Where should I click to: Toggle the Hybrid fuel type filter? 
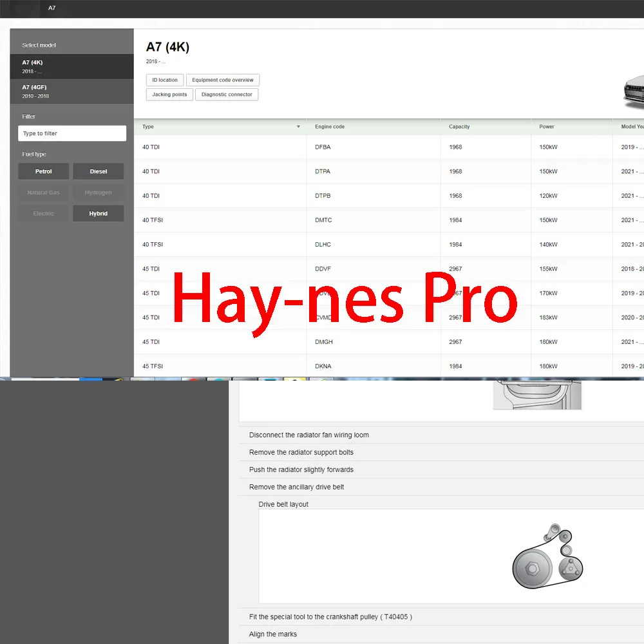(99, 214)
